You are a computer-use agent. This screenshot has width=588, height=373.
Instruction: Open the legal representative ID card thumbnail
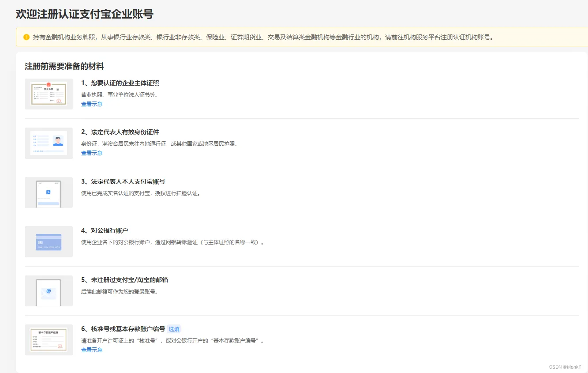click(49, 143)
